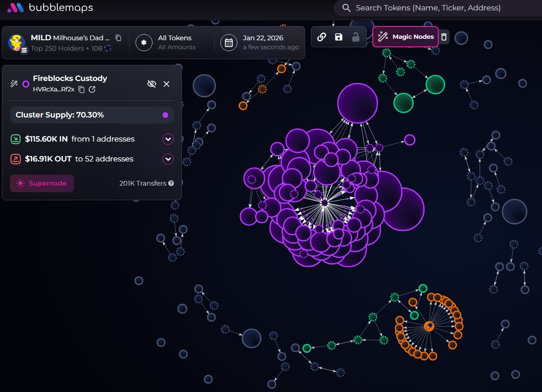
Task: Click the Cluster Supply 70.30% bar
Action: (91, 115)
